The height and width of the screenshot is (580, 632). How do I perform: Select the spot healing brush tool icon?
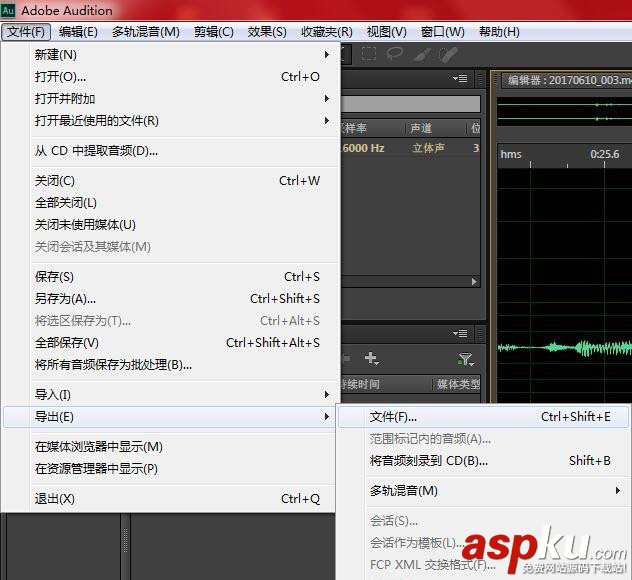pos(448,54)
